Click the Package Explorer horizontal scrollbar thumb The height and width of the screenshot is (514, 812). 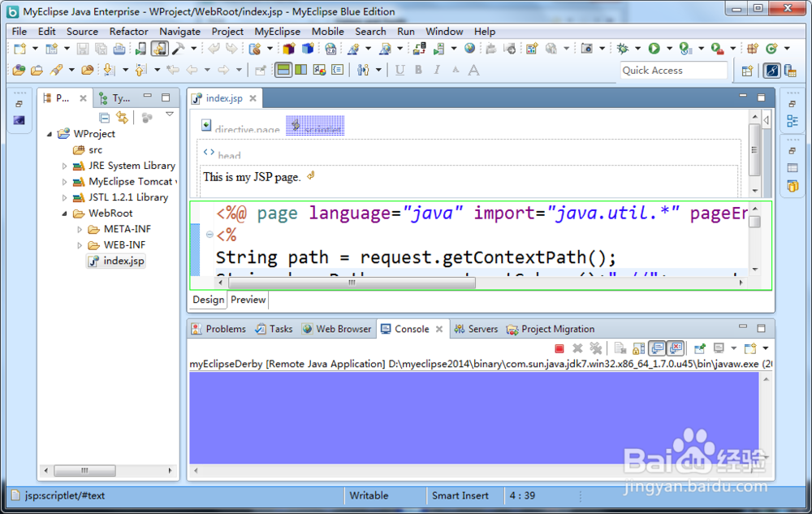[85, 470]
